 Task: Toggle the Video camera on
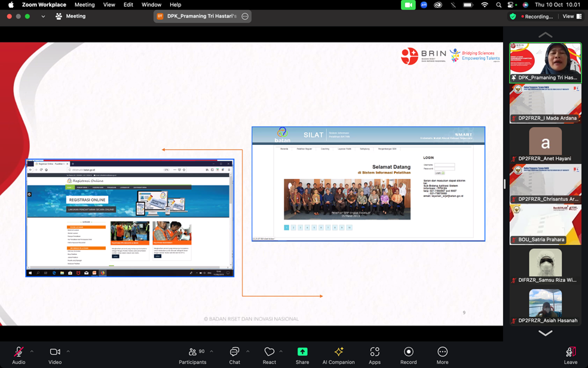coord(55,352)
